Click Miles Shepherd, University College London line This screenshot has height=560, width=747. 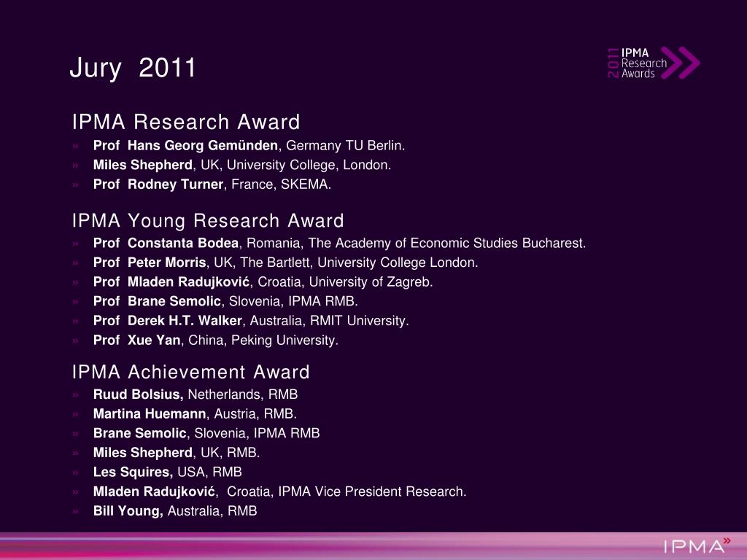[242, 166]
